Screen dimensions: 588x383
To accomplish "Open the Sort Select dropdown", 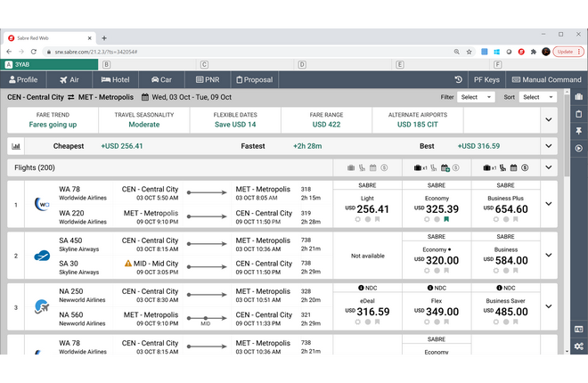I will (x=538, y=97).
